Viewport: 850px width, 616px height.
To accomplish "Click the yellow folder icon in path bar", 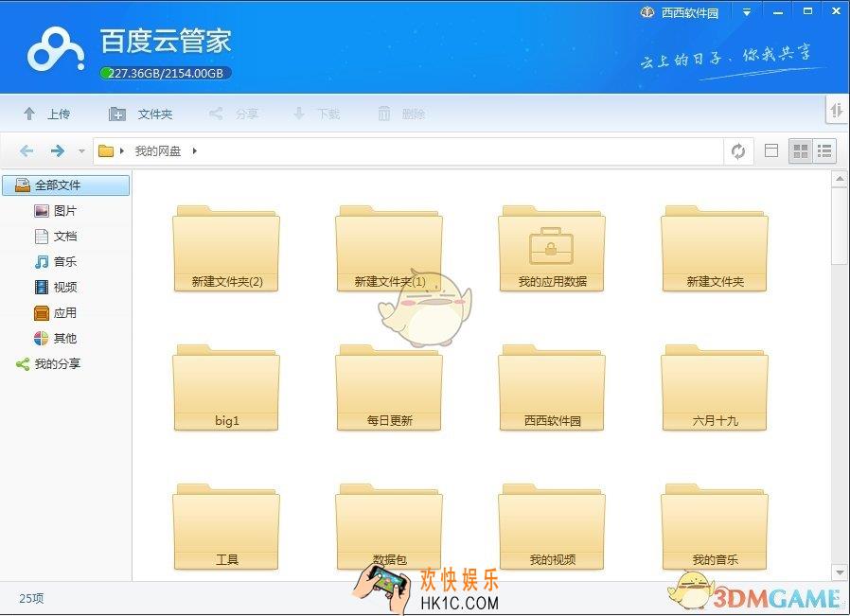I will point(106,151).
